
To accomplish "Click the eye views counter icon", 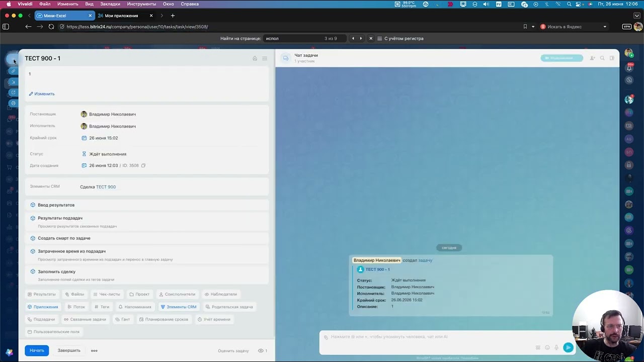I will point(261,351).
